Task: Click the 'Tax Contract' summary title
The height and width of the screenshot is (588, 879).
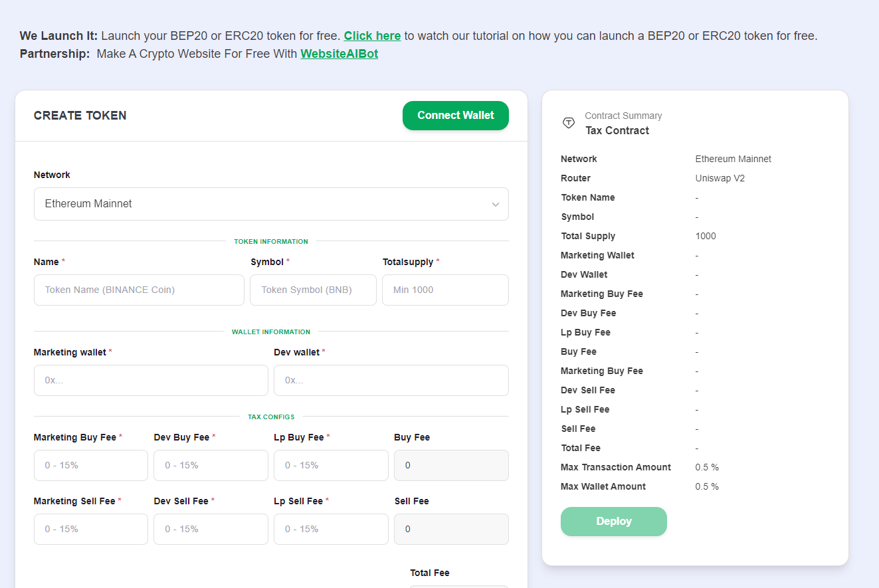Action: point(617,131)
